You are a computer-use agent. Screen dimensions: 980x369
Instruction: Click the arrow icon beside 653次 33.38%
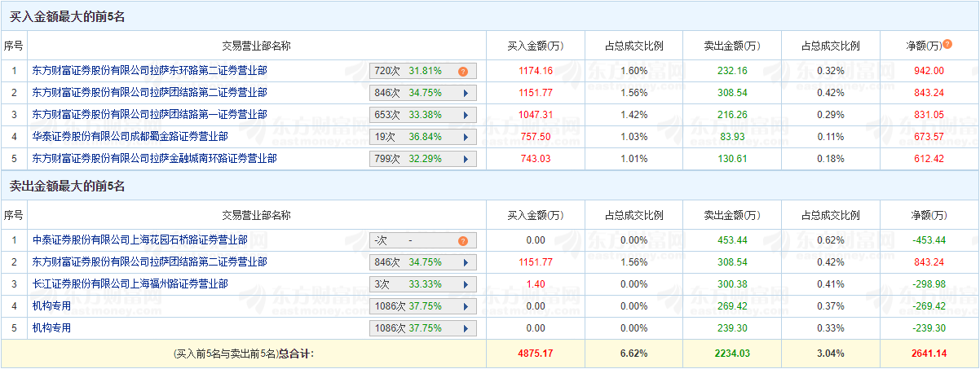point(466,115)
